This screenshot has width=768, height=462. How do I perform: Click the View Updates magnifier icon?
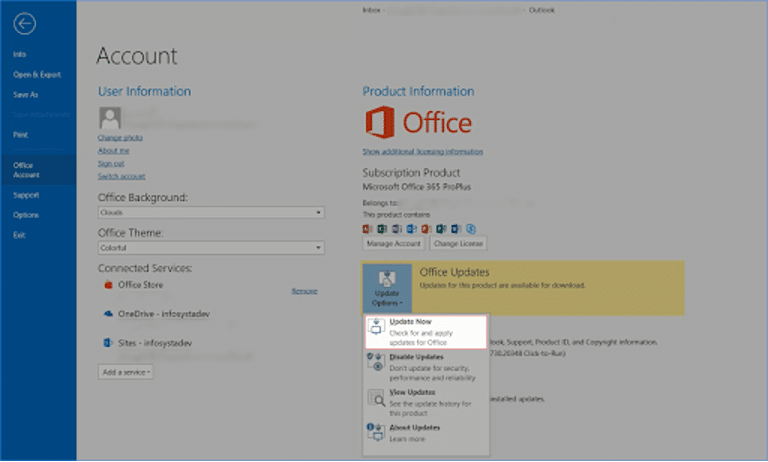[x=376, y=398]
